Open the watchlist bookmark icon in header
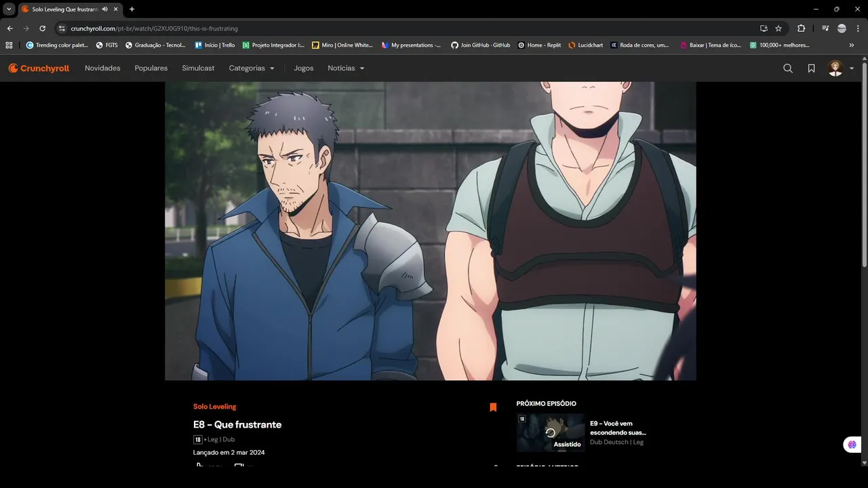The width and height of the screenshot is (868, 488). [x=811, y=68]
